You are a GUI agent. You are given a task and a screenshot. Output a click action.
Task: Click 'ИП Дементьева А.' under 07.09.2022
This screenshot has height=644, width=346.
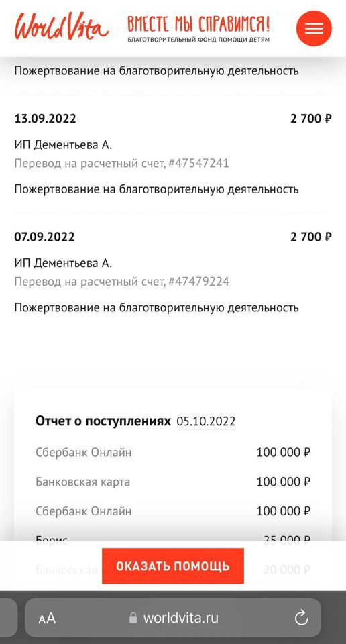coord(63,263)
